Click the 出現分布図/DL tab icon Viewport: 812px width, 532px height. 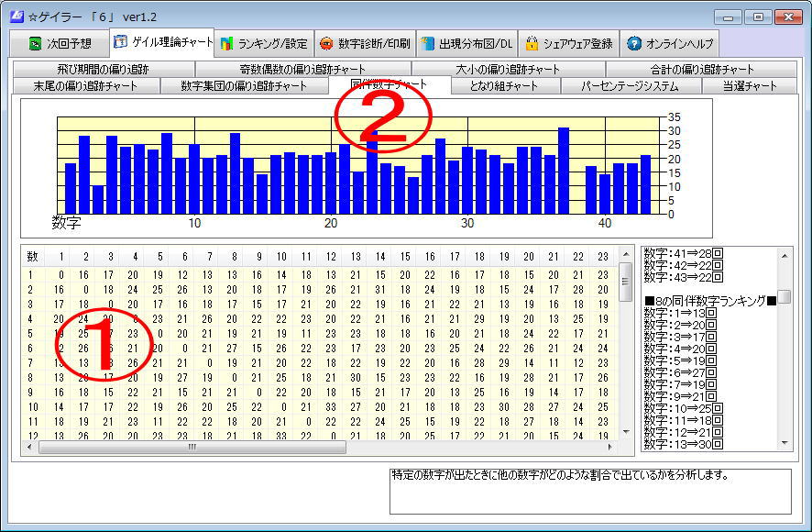click(x=427, y=43)
